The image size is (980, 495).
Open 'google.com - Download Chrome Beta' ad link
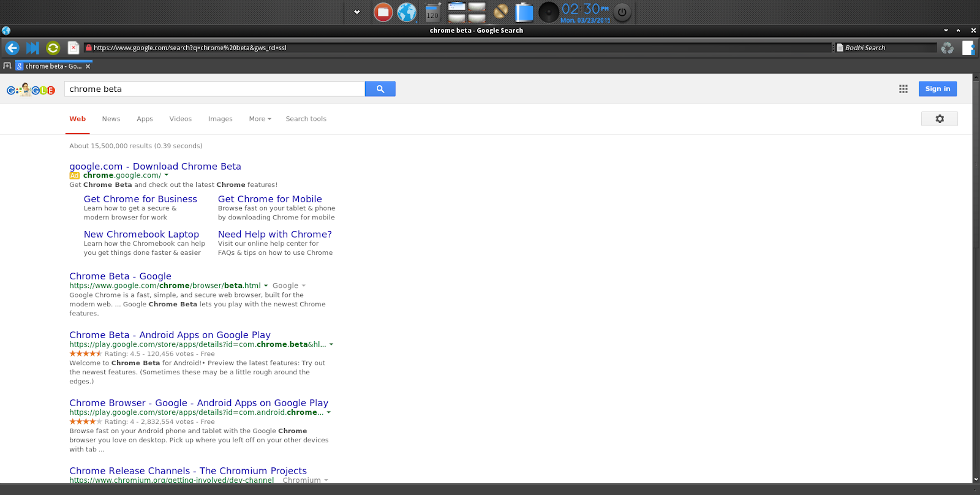pos(155,166)
